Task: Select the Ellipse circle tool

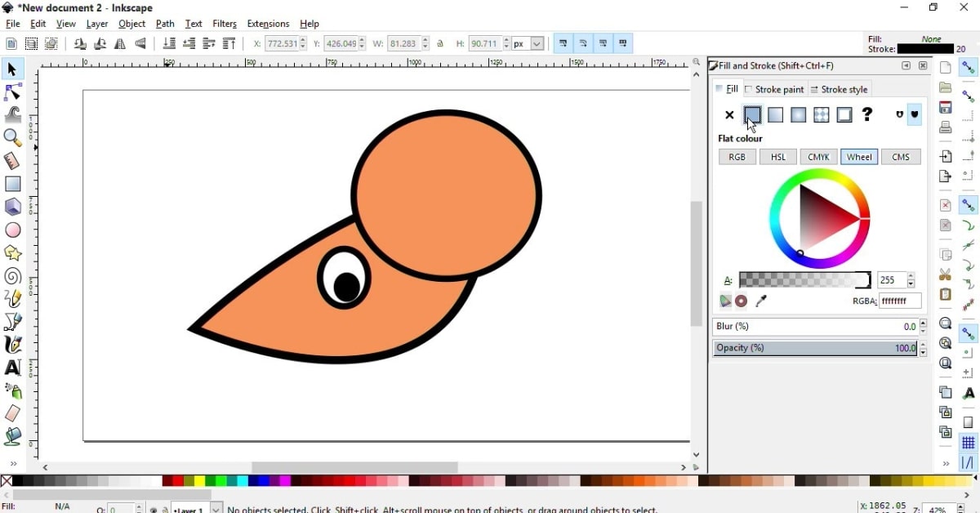Action: pos(12,230)
